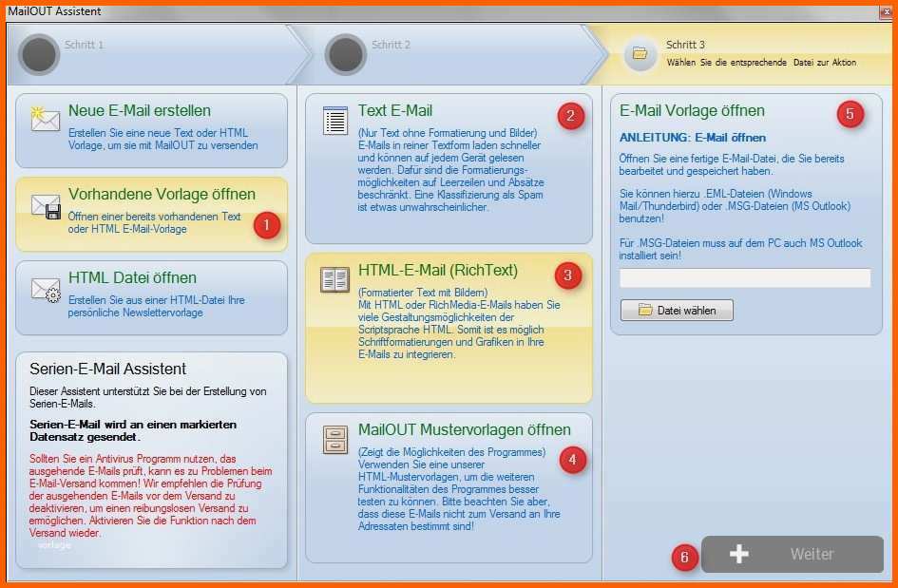This screenshot has height=588, width=898.
Task: Click badge 6 next to Weiter
Action: (x=685, y=558)
